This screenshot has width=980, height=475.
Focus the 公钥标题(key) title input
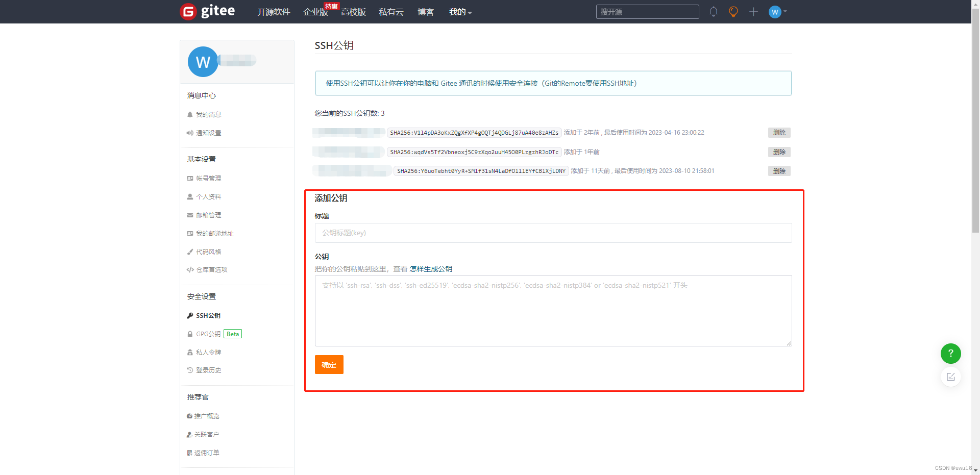tap(553, 233)
